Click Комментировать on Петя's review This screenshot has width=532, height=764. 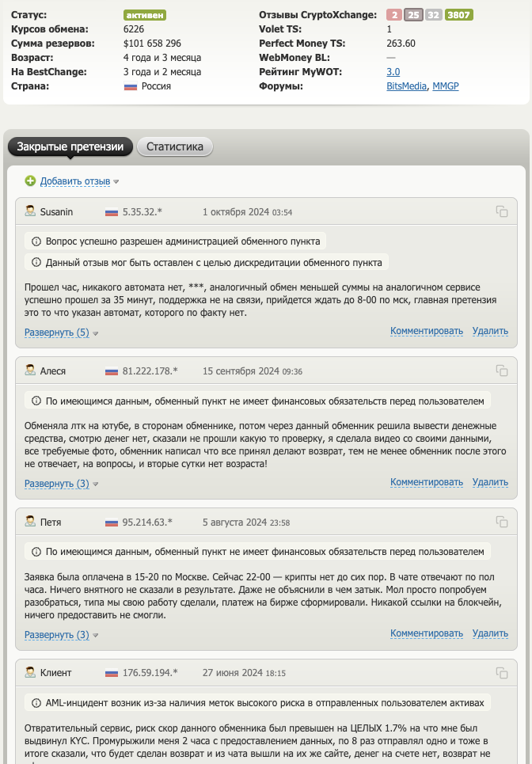point(427,633)
